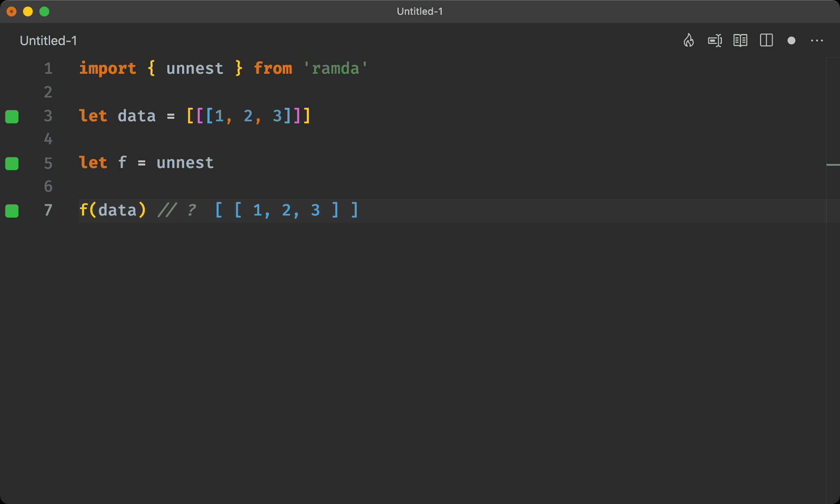This screenshot has width=840, height=504.
Task: Select the Untitled-1 editor tab
Action: [x=48, y=41]
